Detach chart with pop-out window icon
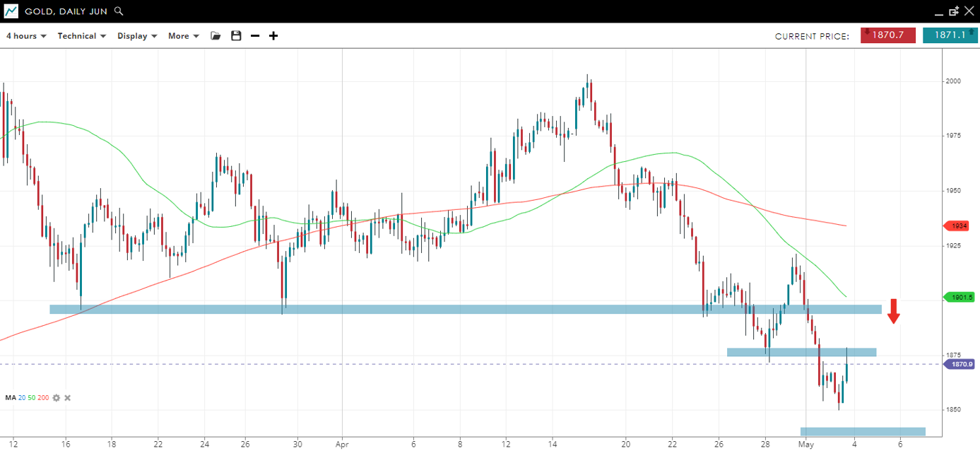Screen dimensions: 980x451 (x=954, y=11)
